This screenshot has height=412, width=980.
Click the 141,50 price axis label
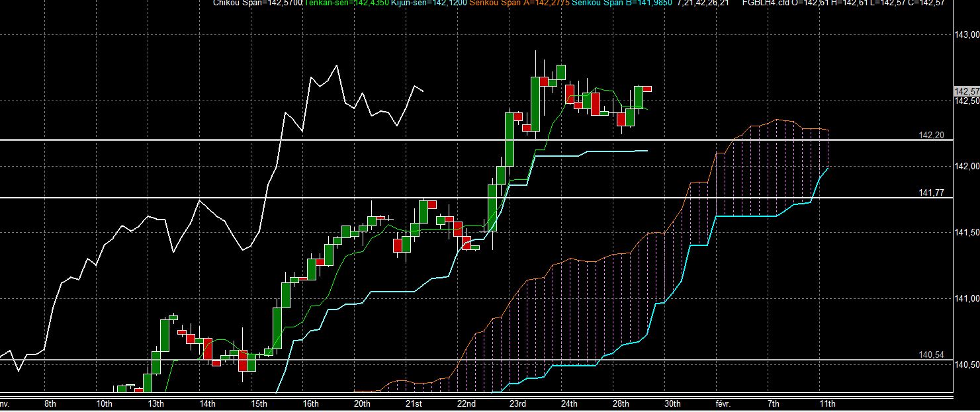pos(967,232)
